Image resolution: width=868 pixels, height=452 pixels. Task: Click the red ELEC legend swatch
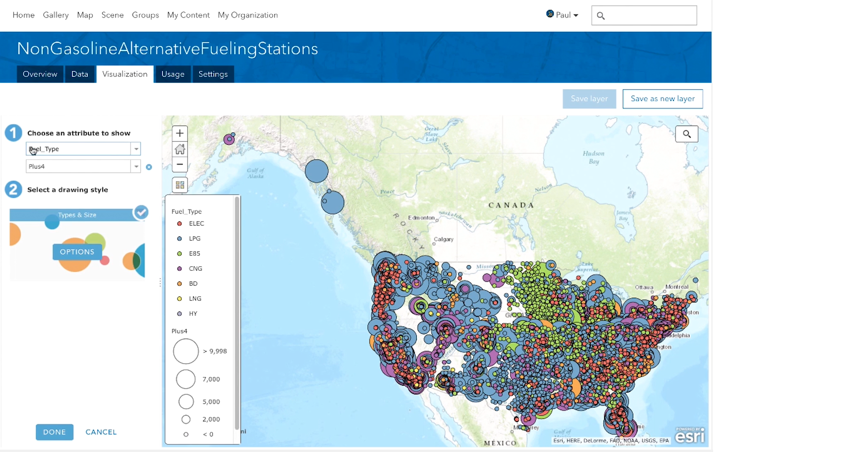(x=179, y=223)
